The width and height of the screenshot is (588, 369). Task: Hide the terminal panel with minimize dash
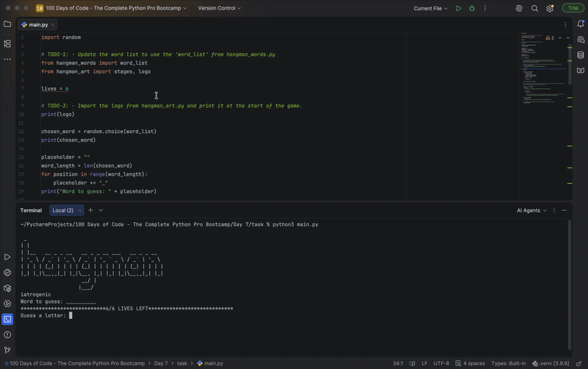(564, 210)
